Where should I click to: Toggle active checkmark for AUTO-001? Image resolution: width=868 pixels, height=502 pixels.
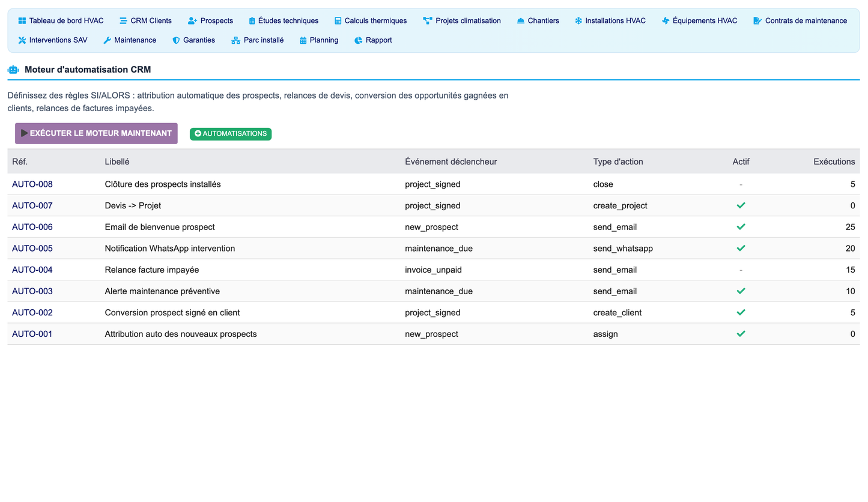coord(741,334)
